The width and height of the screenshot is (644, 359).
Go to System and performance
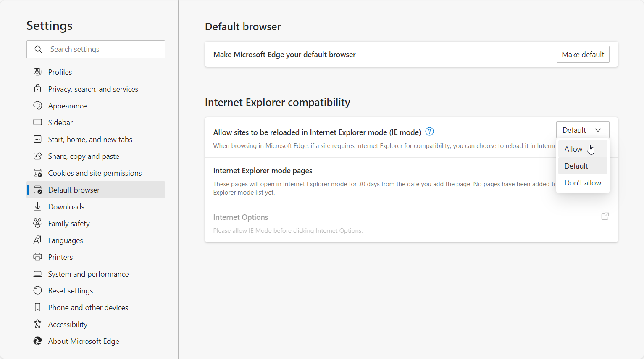[96, 274]
